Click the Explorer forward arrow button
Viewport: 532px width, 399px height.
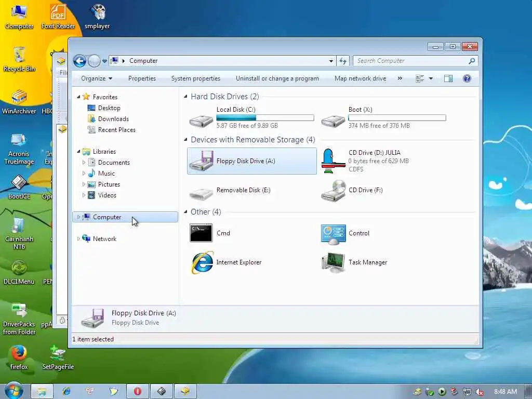94,61
